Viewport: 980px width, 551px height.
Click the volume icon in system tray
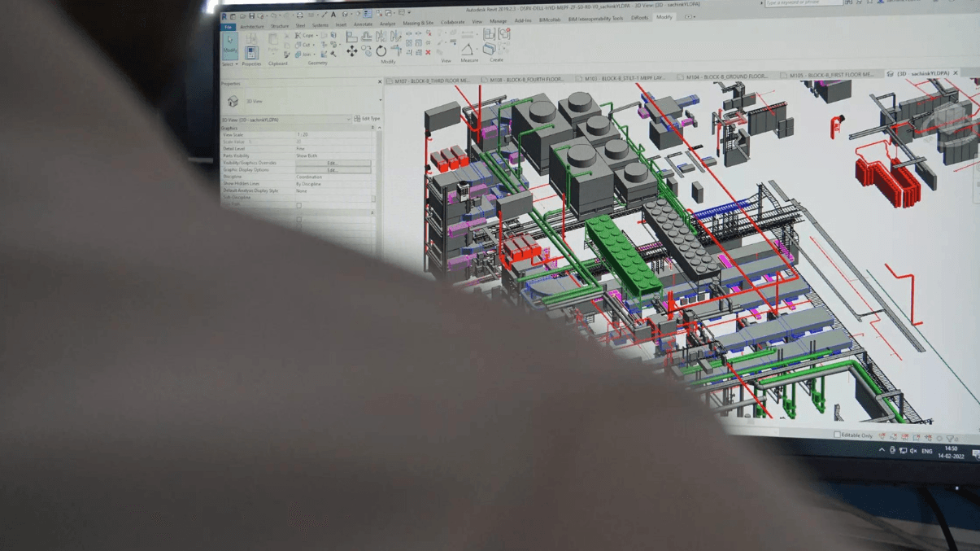912,451
